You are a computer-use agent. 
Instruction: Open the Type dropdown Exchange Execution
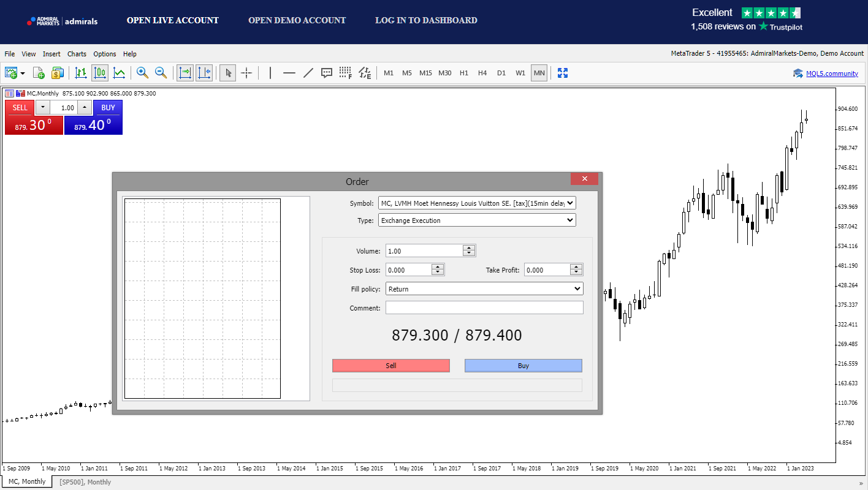coord(478,220)
